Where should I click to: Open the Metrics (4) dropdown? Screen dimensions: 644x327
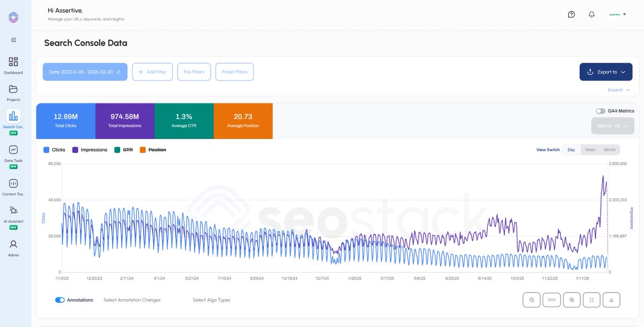click(613, 126)
